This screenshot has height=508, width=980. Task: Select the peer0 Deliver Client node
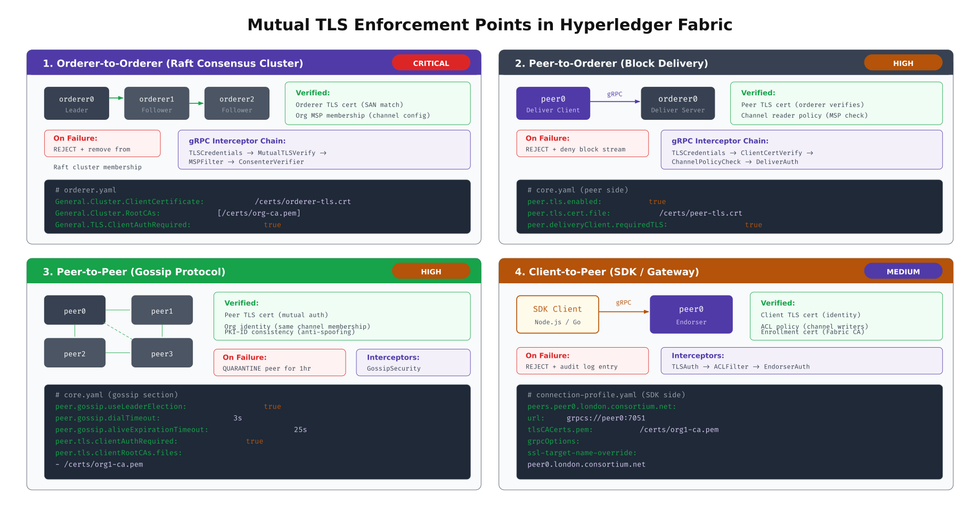[553, 103]
